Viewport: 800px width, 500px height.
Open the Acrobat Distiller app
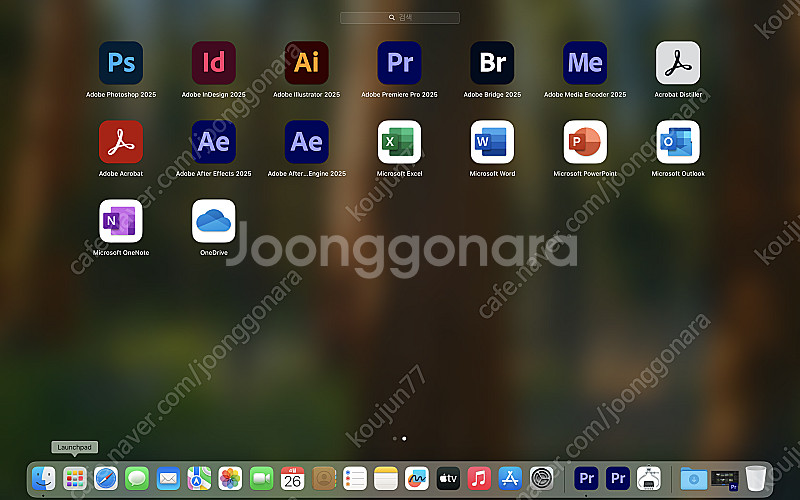click(x=678, y=63)
